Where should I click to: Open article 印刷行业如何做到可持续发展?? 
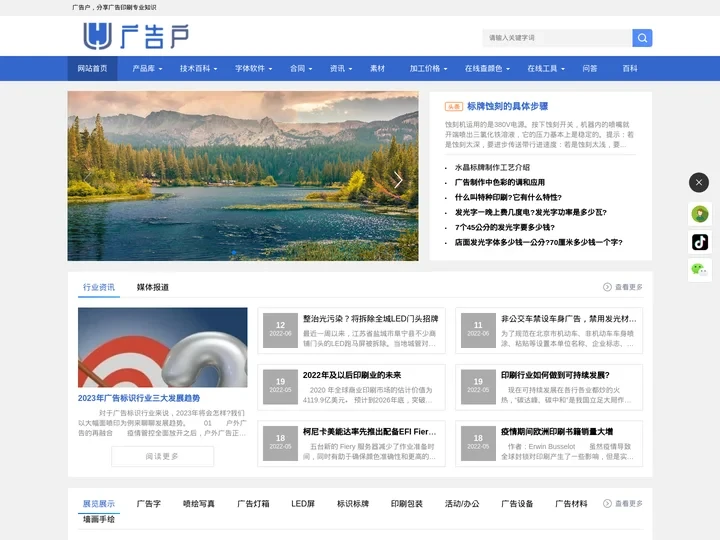(x=555, y=375)
